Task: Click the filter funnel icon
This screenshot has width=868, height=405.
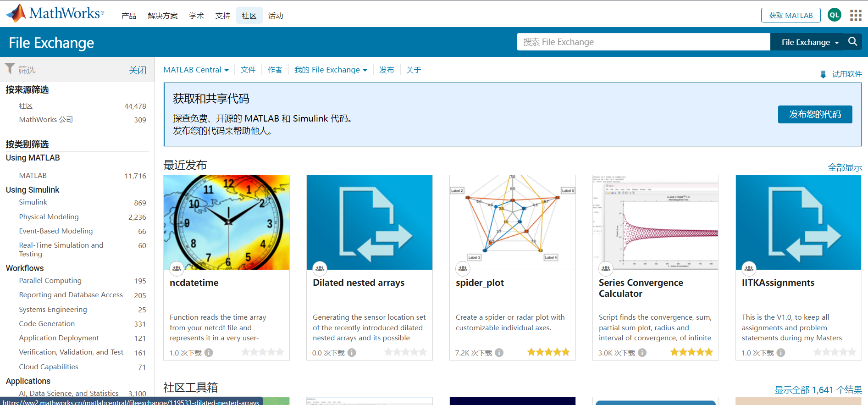Action: 10,69
